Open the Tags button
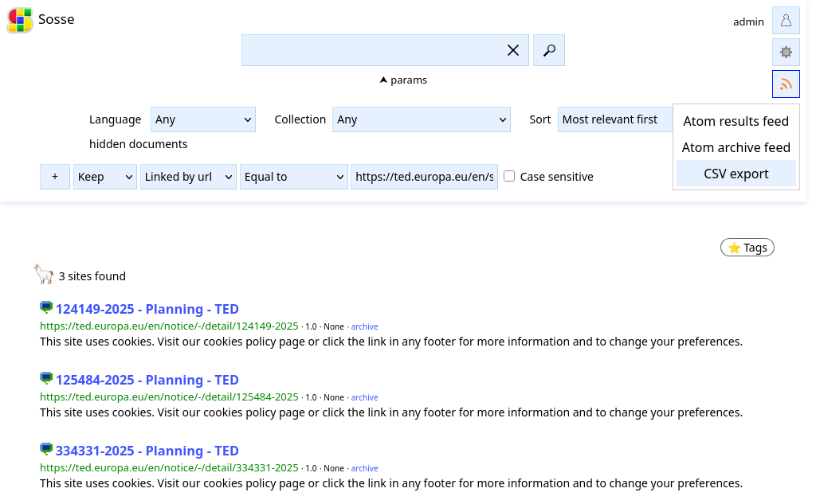Image resolution: width=816 pixels, height=504 pixels. [747, 248]
